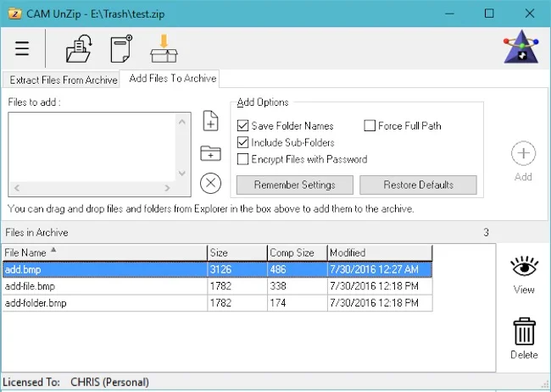Click the Remember Settings button

pos(294,185)
